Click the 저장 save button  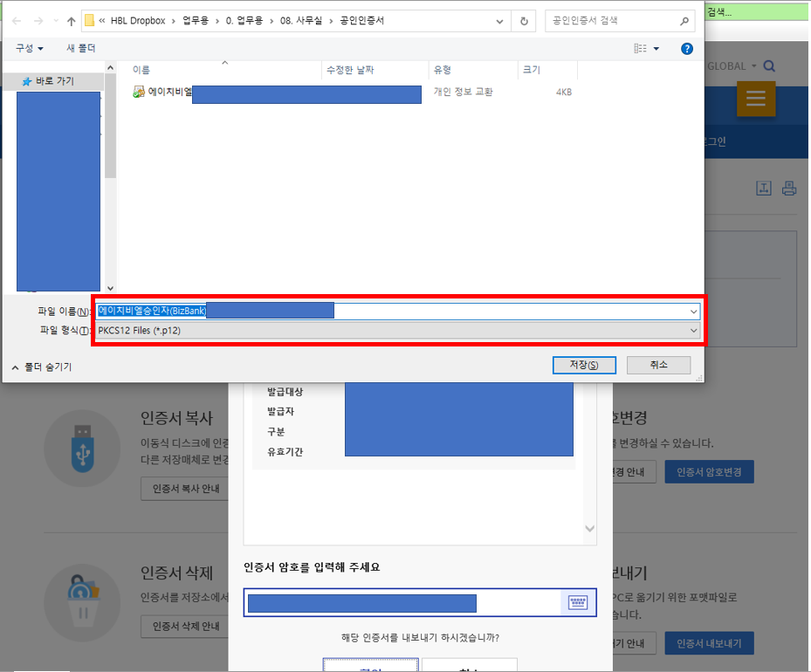click(x=583, y=365)
